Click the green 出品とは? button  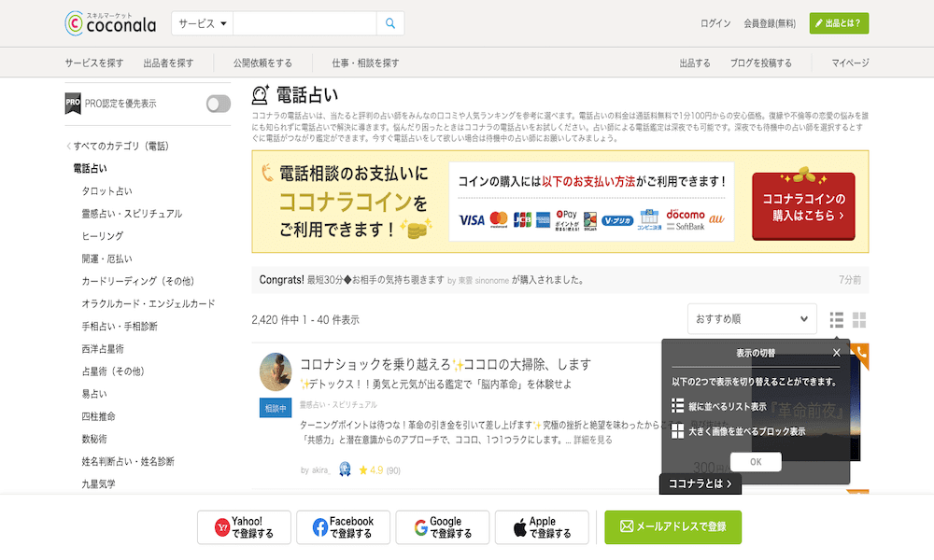pyautogui.click(x=839, y=23)
